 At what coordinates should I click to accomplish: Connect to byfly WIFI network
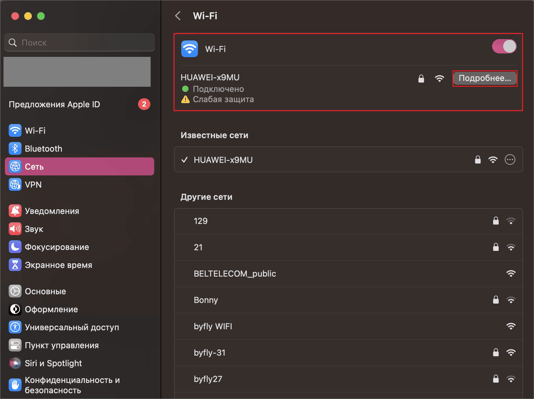(x=348, y=326)
